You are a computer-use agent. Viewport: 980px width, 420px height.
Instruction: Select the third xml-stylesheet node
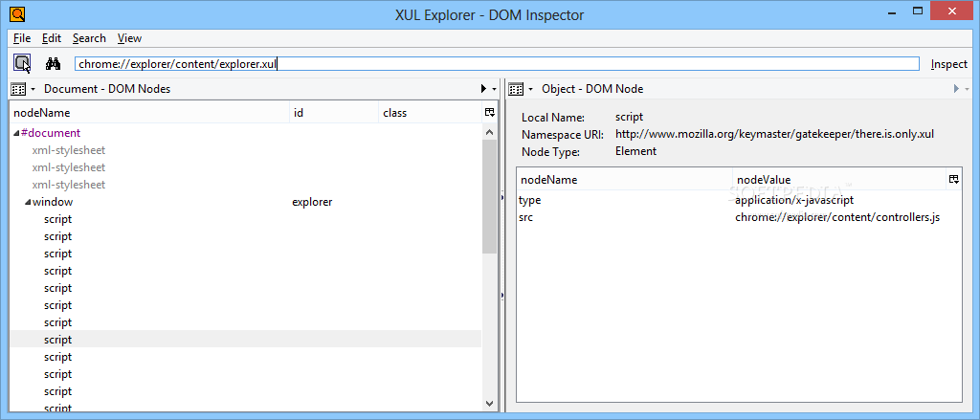(x=69, y=185)
